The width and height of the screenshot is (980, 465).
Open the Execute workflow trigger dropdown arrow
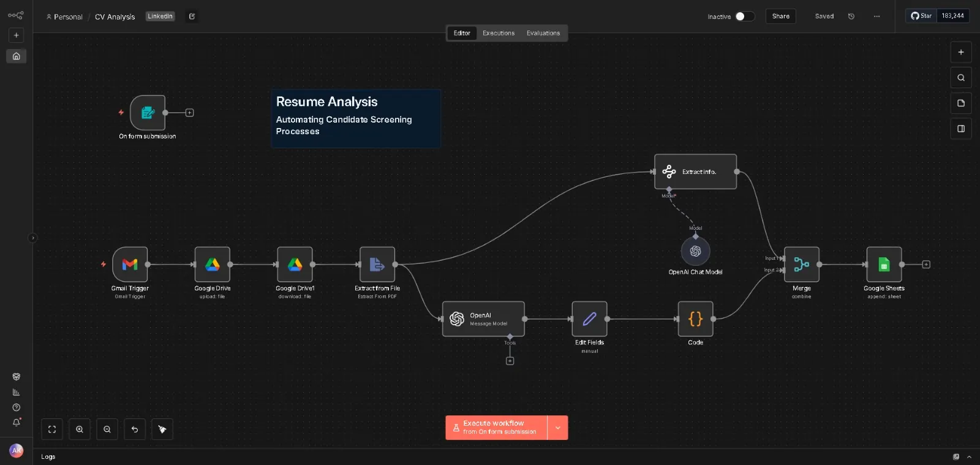click(x=558, y=428)
